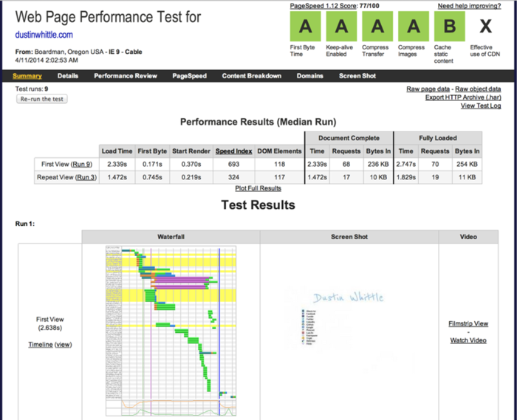Open the Screen Shot tab
517x420 pixels.
pyautogui.click(x=357, y=76)
